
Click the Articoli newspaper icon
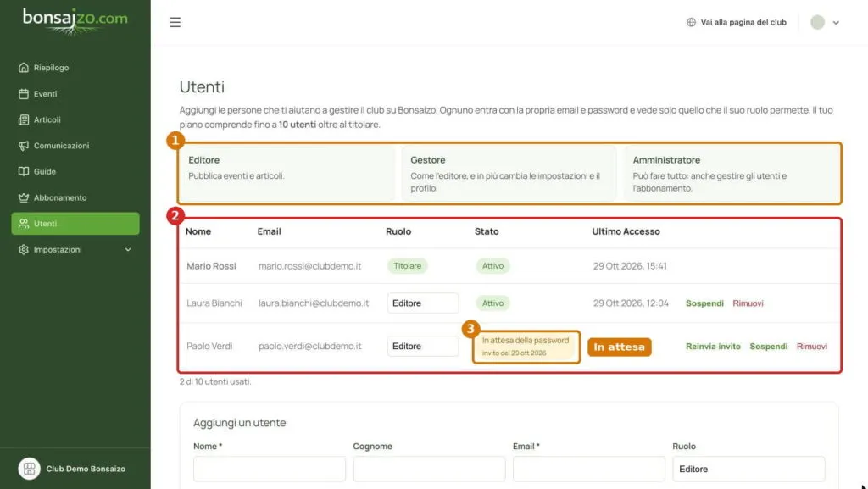(23, 119)
